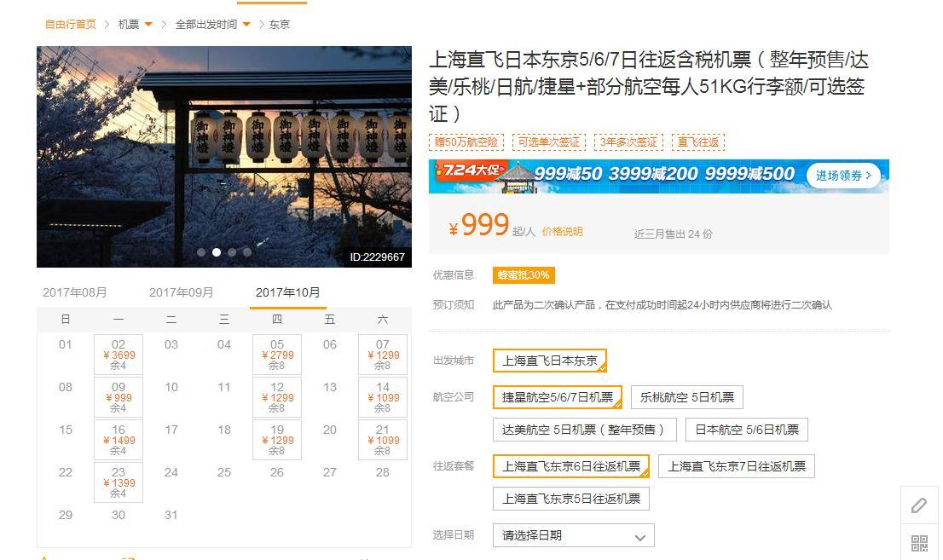Switch to 2017年09月 calendar tab
943x560 pixels.
click(181, 292)
